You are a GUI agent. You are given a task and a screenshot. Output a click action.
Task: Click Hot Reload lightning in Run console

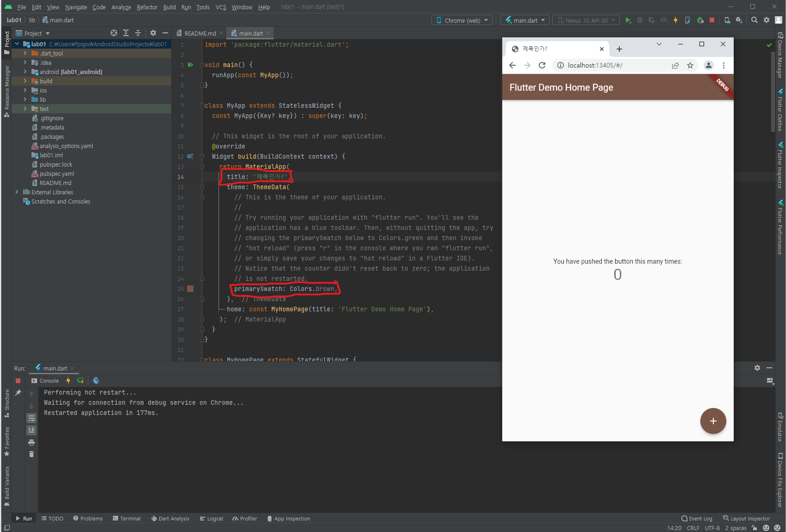[68, 380]
